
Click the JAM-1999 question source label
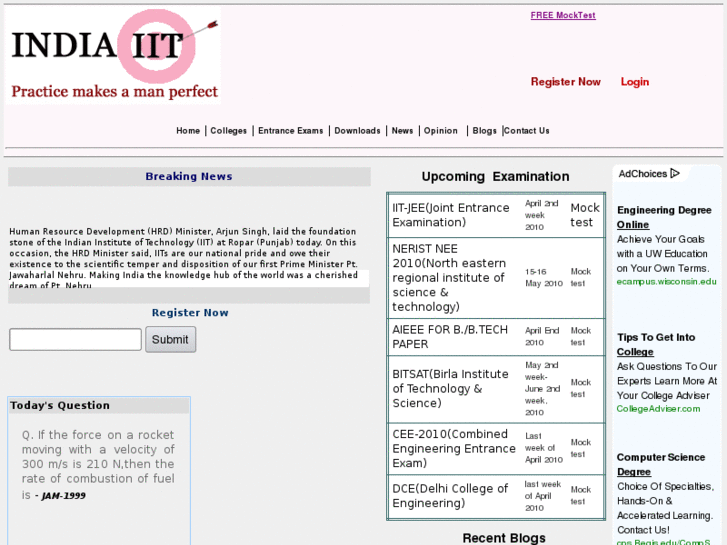tap(64, 496)
